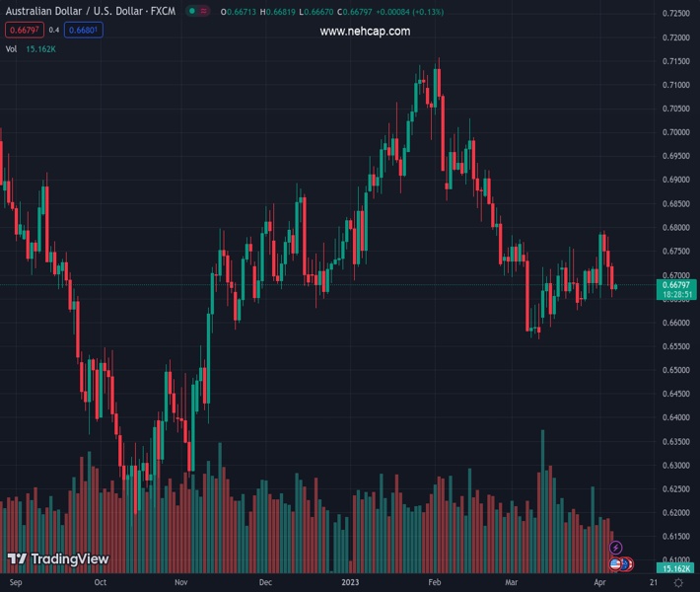700x592 pixels.
Task: Click the red sell price 0.66797 button
Action: [24, 30]
